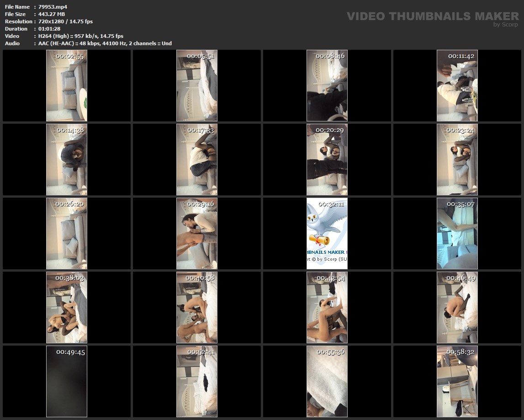Select the File Size value 443.27 MB

click(52, 14)
